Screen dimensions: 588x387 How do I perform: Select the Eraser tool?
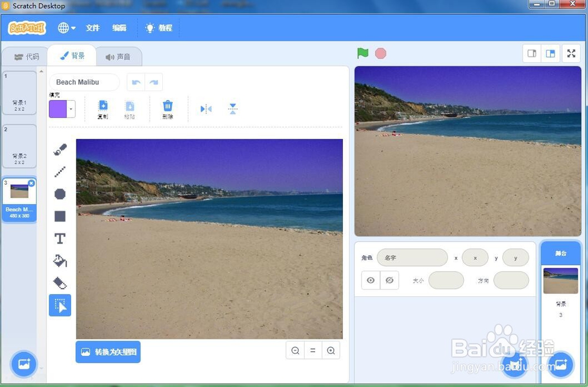click(x=60, y=283)
